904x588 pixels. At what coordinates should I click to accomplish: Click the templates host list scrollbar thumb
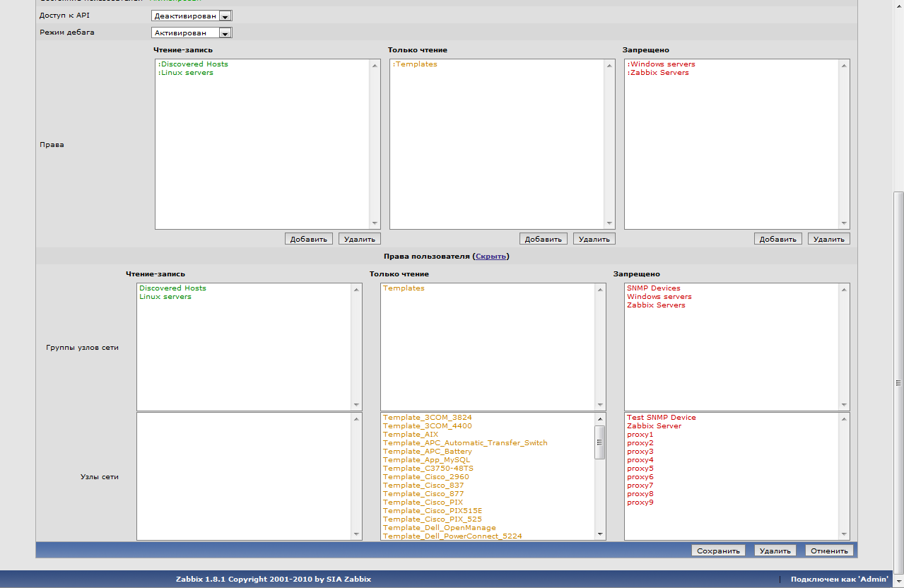tap(599, 442)
